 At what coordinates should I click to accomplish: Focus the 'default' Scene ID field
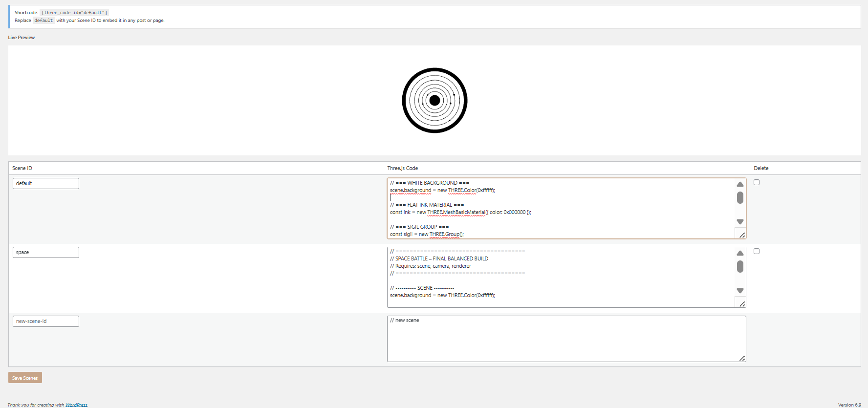coord(45,183)
